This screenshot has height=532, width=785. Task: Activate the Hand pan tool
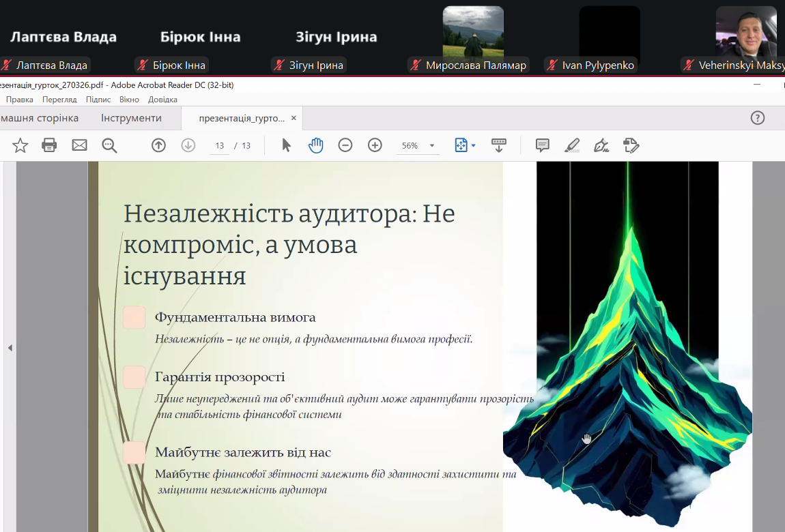[x=315, y=145]
